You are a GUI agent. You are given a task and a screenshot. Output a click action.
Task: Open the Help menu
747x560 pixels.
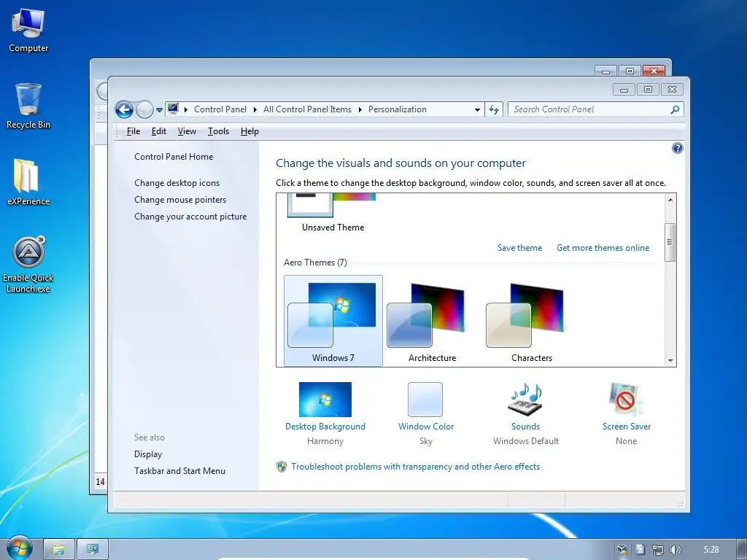(249, 131)
